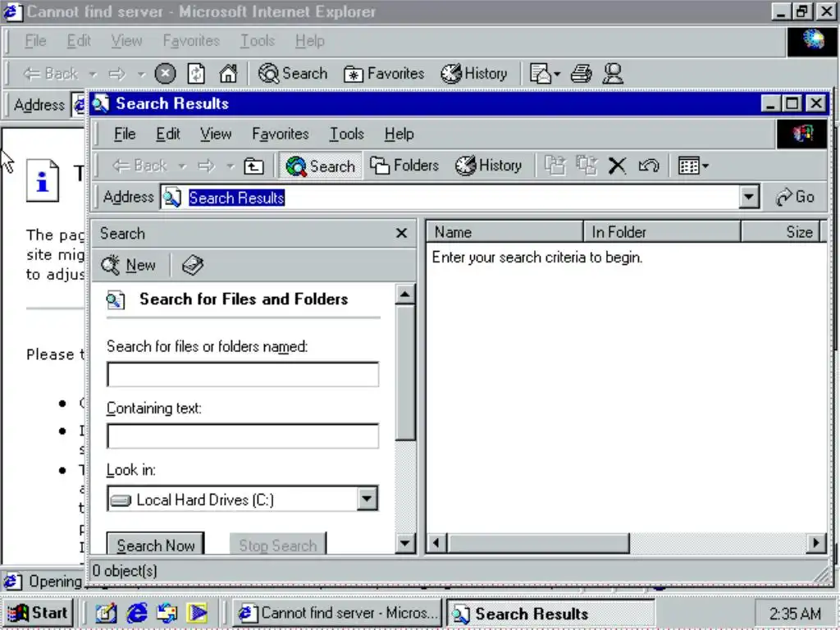Viewport: 840px width, 630px height.
Task: Open Help menu in Search Results window
Action: click(399, 134)
